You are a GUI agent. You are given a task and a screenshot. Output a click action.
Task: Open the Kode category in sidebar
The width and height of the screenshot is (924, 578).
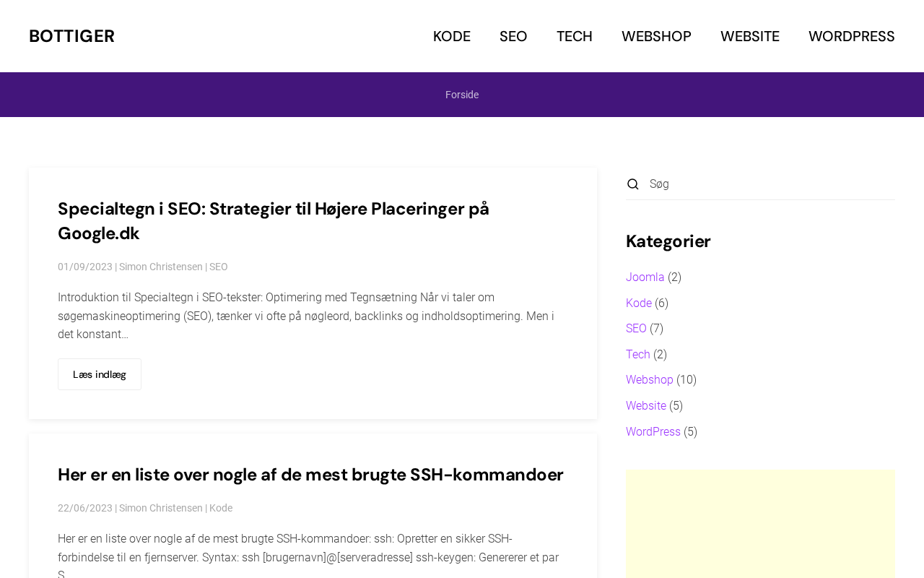click(x=639, y=303)
